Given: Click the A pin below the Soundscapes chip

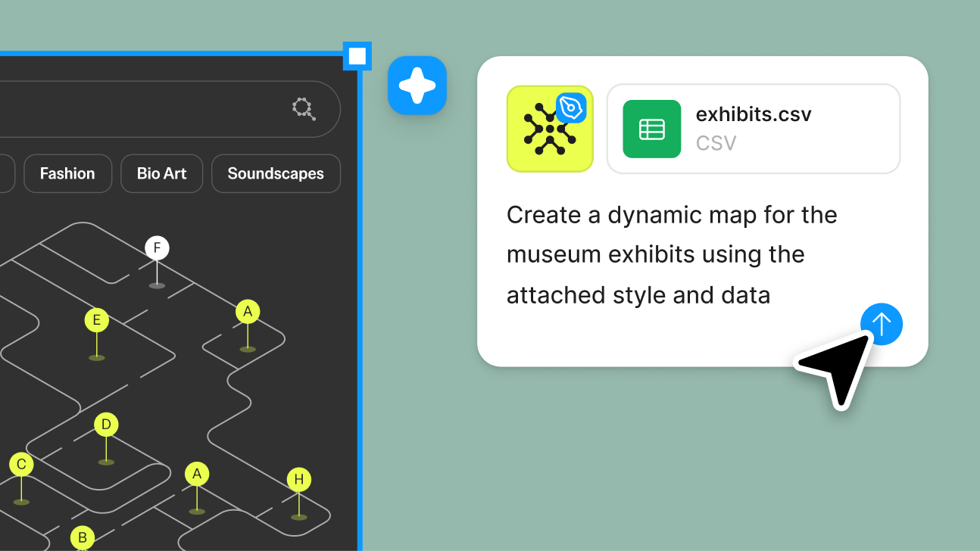Looking at the screenshot, I should [248, 311].
